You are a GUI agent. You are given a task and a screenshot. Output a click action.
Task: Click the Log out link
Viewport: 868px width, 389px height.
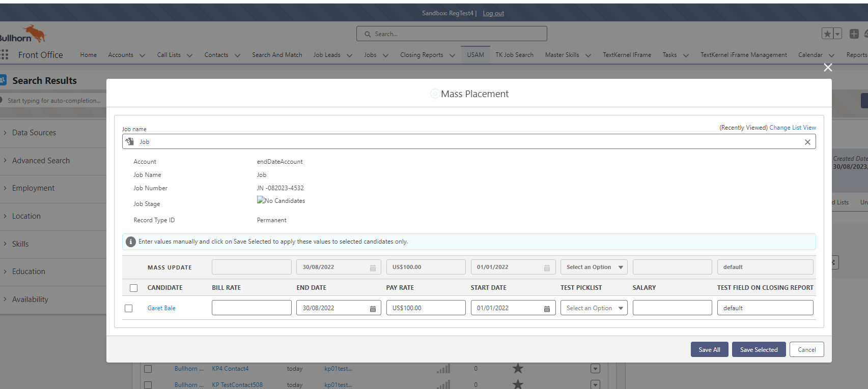pyautogui.click(x=493, y=13)
